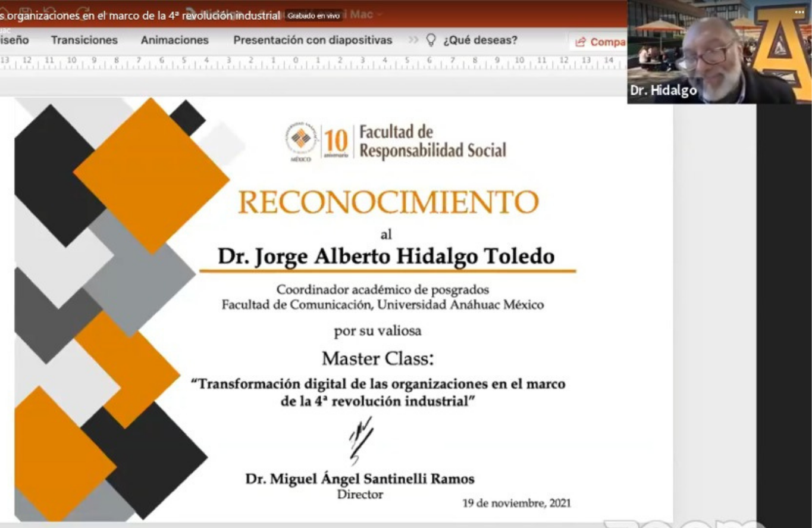Viewport: 812px width, 528px height.
Task: Open the three-dots menu on video thumbnail
Action: pos(799,13)
